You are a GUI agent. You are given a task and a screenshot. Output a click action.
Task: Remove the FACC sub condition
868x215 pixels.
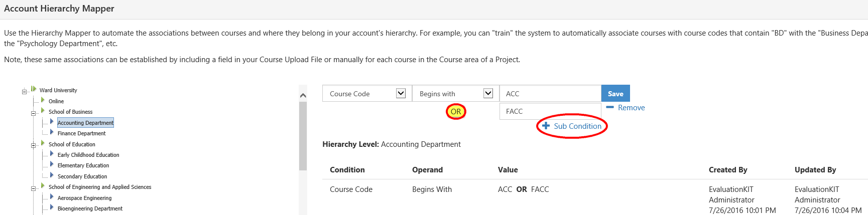631,108
